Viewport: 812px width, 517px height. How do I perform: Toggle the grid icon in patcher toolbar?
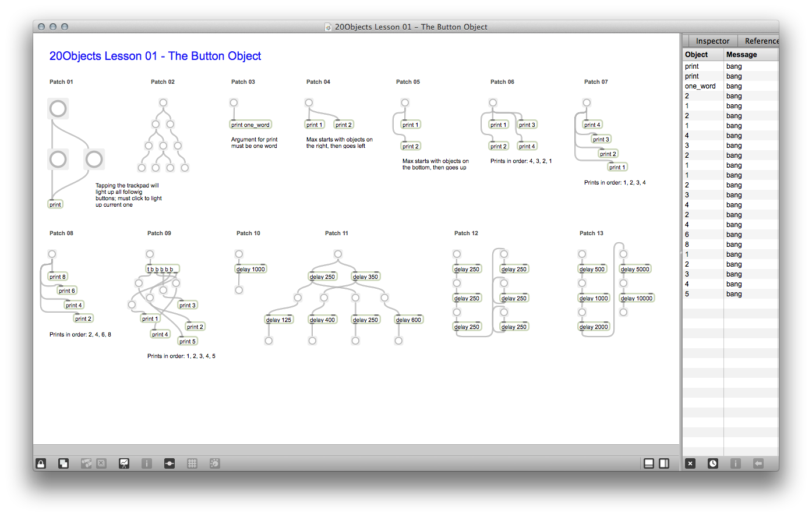192,463
